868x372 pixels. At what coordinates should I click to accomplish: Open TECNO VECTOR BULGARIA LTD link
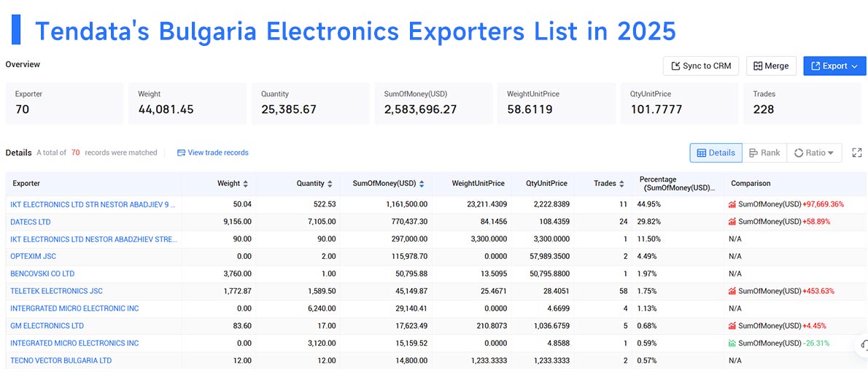point(61,360)
